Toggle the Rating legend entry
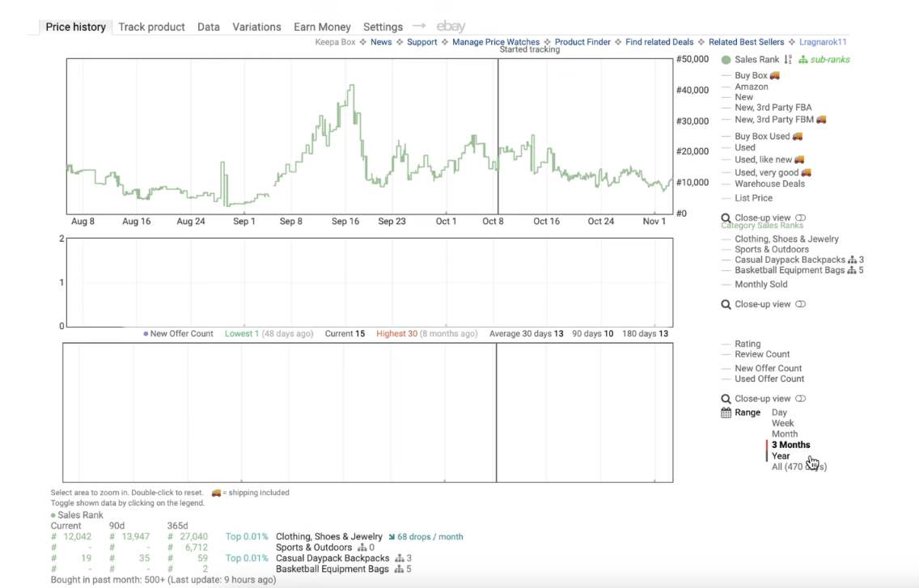The width and height of the screenshot is (919, 588). pos(747,344)
